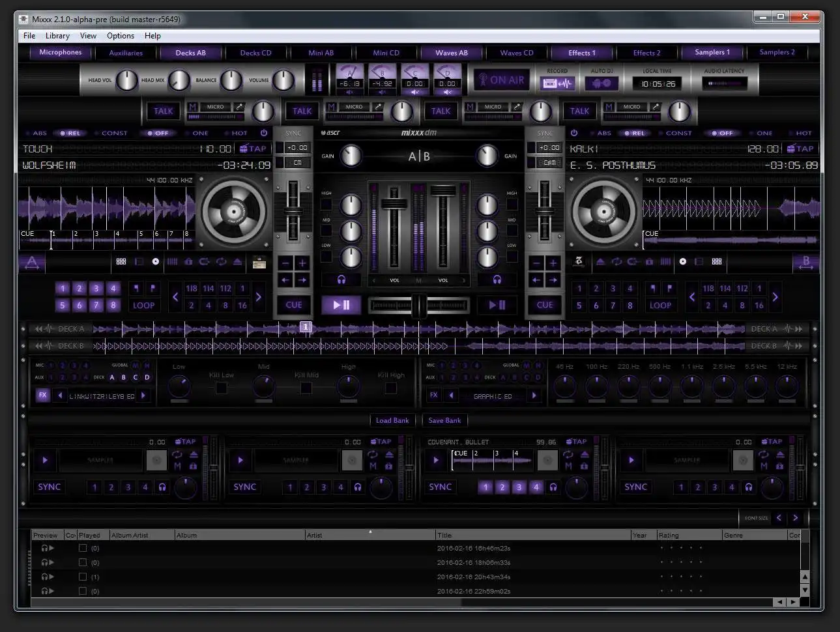Toggle headphone cue for the right mixer channel
840x632 pixels.
[497, 280]
